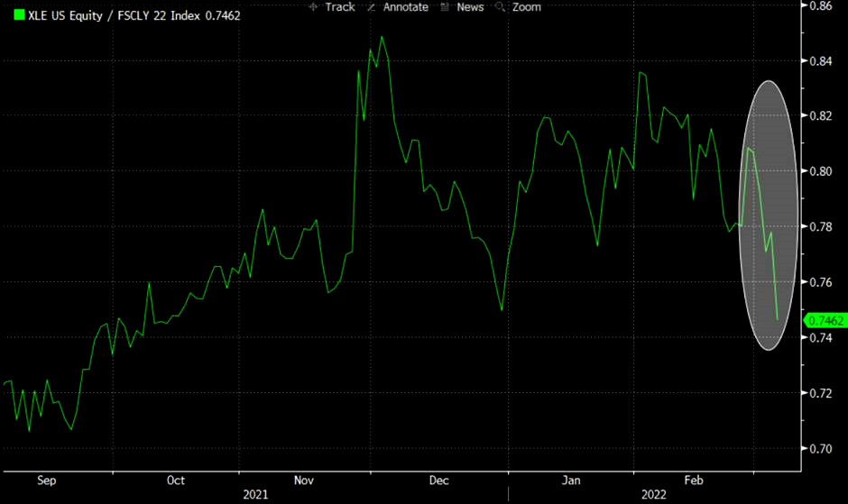Click the 0.86 y-axis label
Viewport: 848px width, 504px height.
point(820,6)
